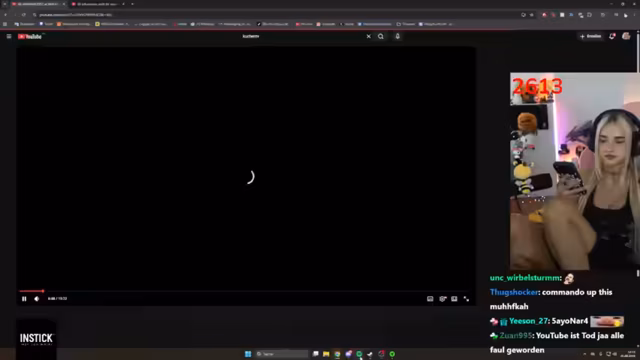640x360 pixels.
Task: Switch to theater mode view
Action: click(x=454, y=299)
